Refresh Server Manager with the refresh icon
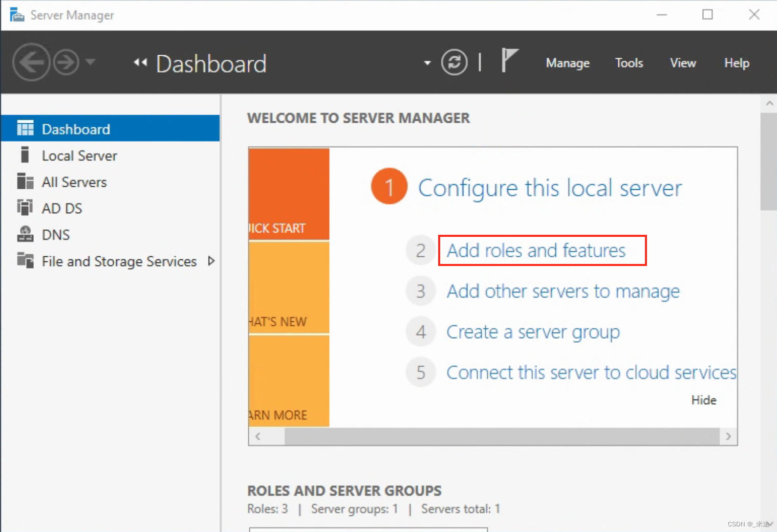777x532 pixels. tap(454, 62)
